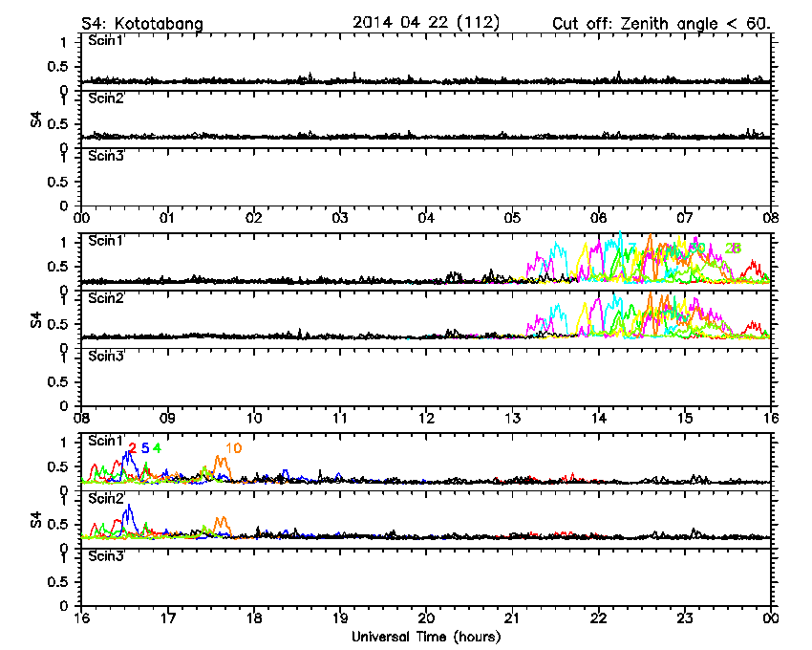Click the 18 hour tick label
This screenshot has height=650, width=812.
(x=254, y=618)
